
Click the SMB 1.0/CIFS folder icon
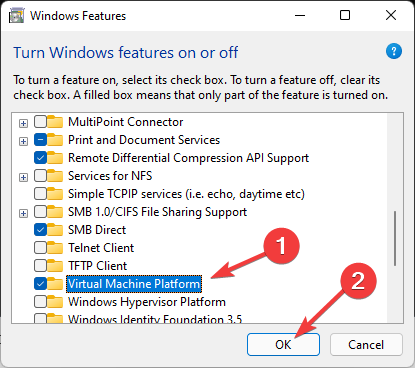55,212
